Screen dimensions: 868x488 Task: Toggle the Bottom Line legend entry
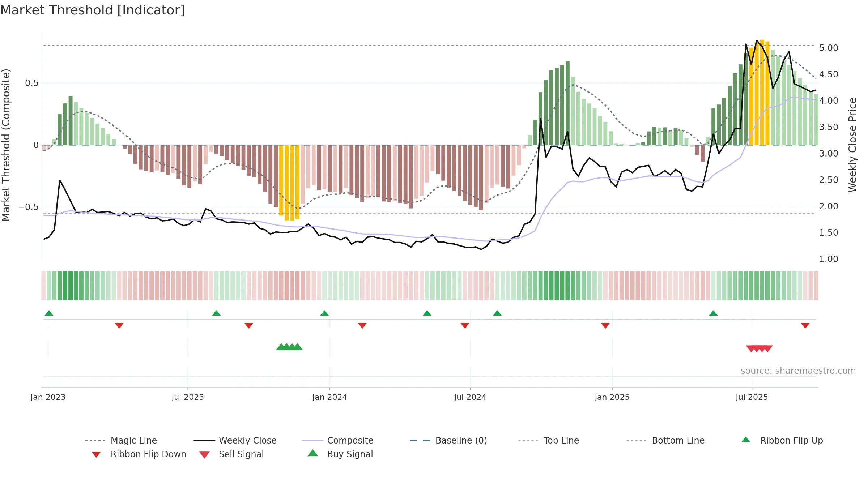665,440
